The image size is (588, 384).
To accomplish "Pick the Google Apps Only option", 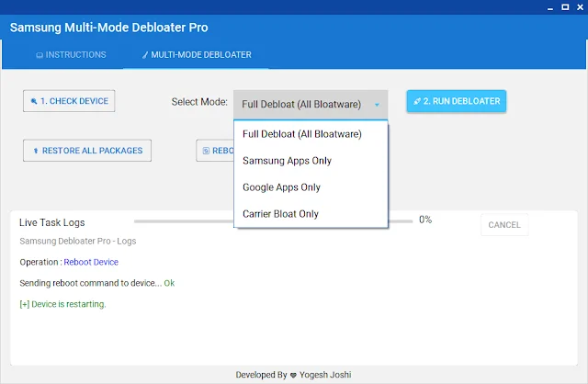I will [281, 187].
